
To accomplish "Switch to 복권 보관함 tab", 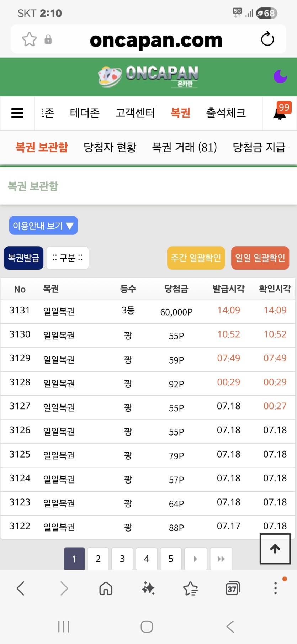I will tap(42, 147).
